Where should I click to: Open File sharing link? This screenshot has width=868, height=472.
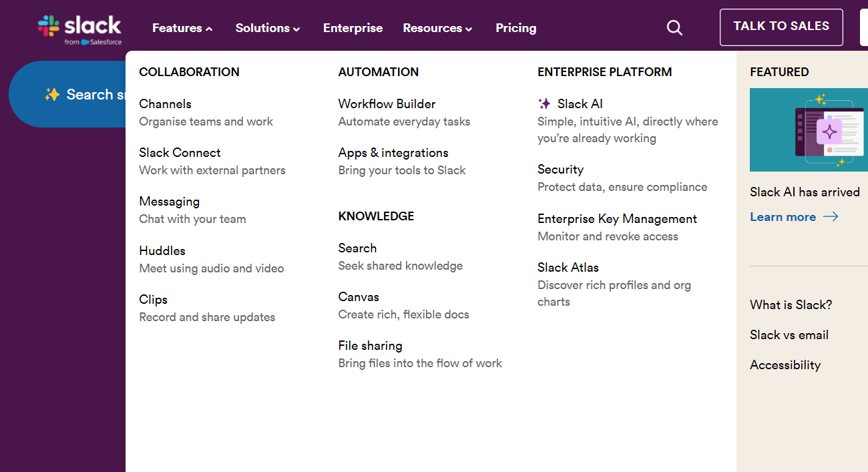click(370, 345)
